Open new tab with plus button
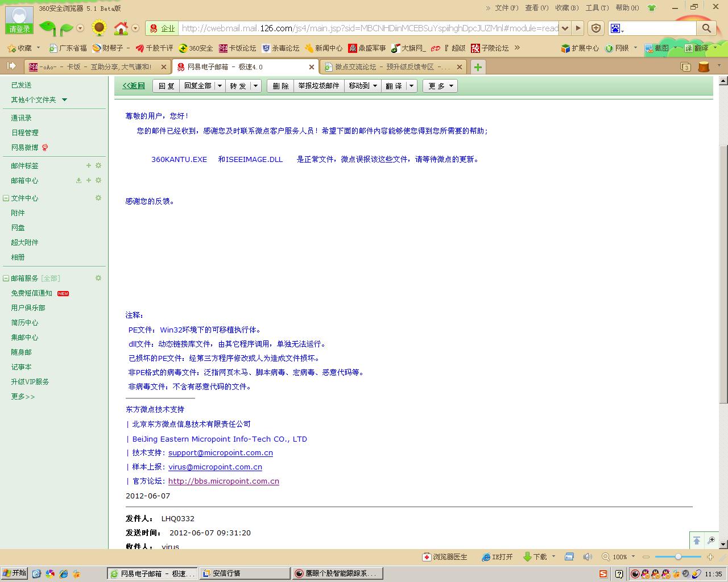The image size is (728, 582). pos(478,67)
